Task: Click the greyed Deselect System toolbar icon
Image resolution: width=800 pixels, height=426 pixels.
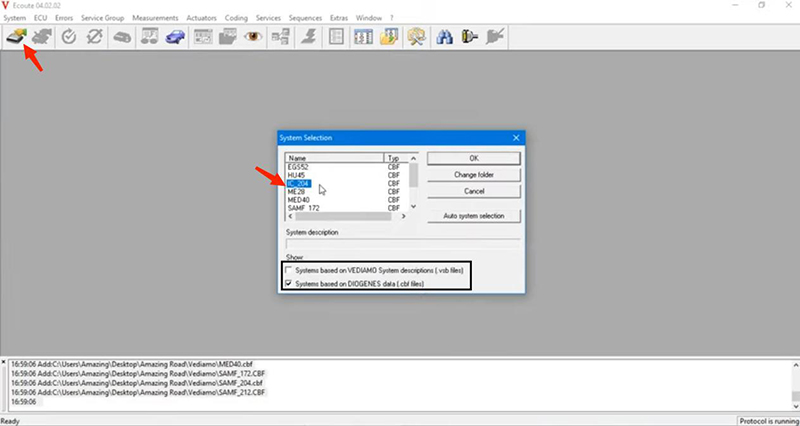Action: (x=41, y=37)
